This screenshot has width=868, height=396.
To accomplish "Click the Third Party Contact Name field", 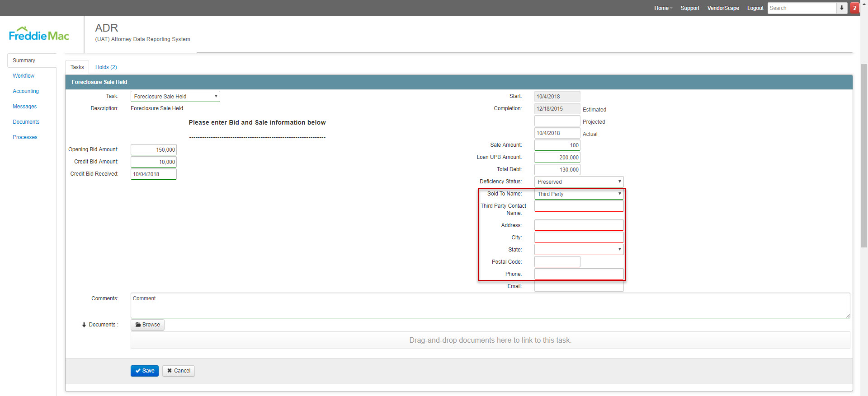I will click(x=579, y=206).
